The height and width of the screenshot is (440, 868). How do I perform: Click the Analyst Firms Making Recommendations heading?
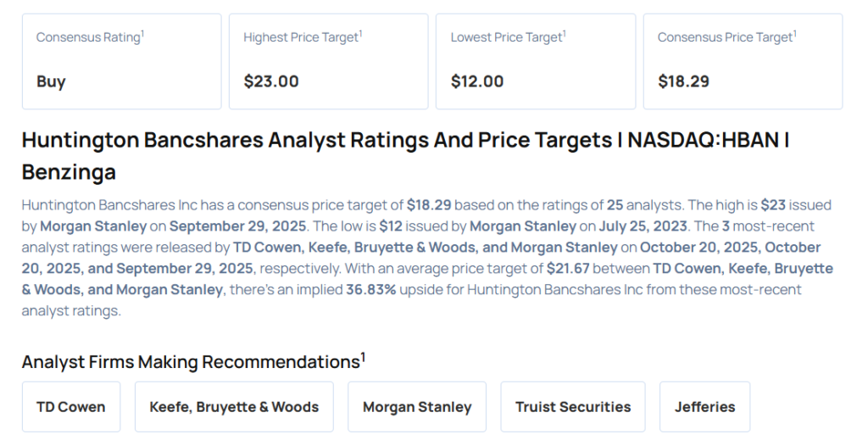[191, 362]
